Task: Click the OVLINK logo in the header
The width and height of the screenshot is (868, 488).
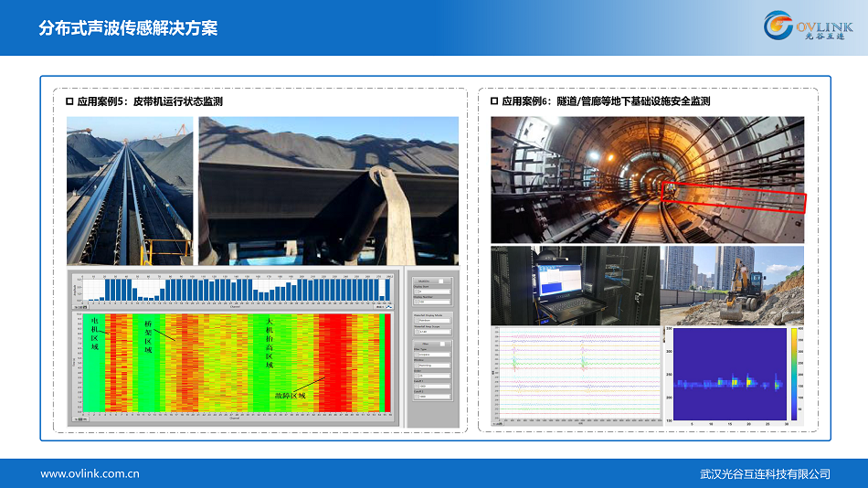Action: [807, 26]
